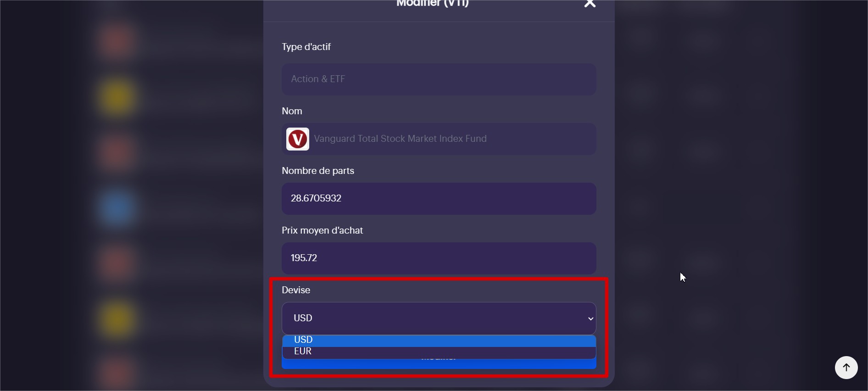The image size is (868, 391).
Task: Click the scroll-to-top arrow button
Action: coord(846,368)
